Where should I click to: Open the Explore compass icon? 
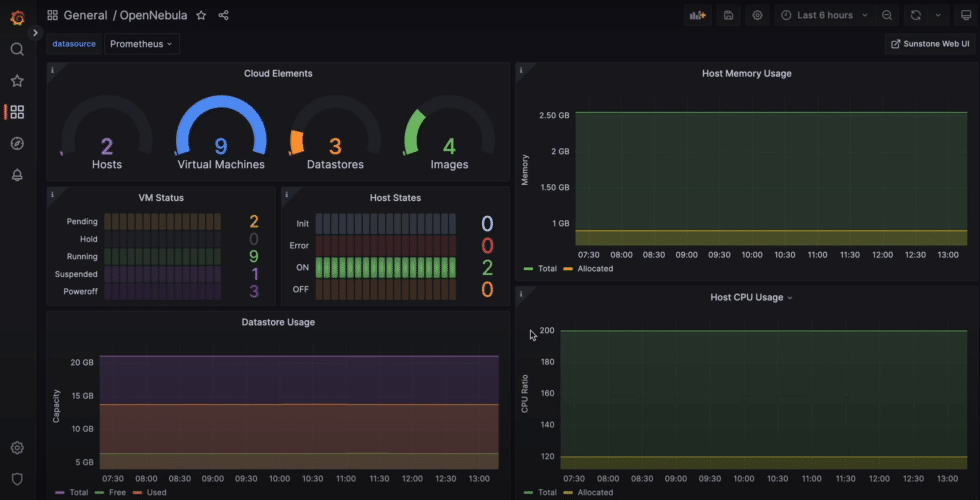point(18,144)
